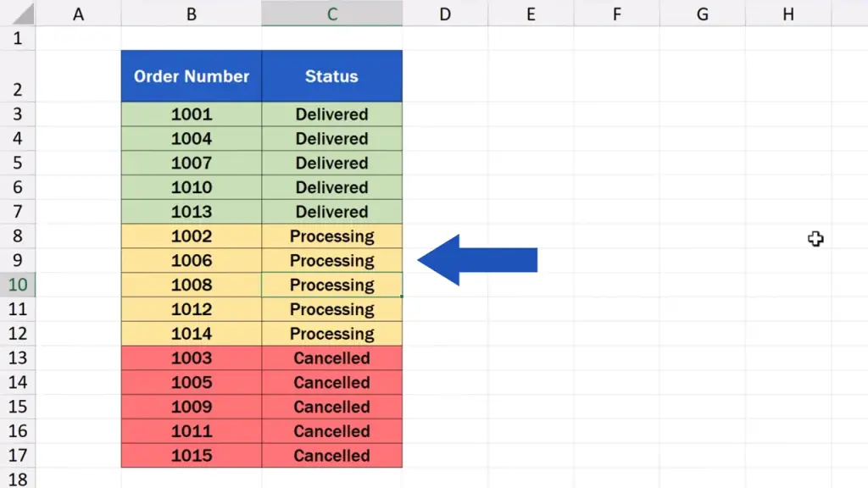Screen dimensions: 868x488
Task: Click the blue left-pointing arrow shape
Action: pos(477,260)
